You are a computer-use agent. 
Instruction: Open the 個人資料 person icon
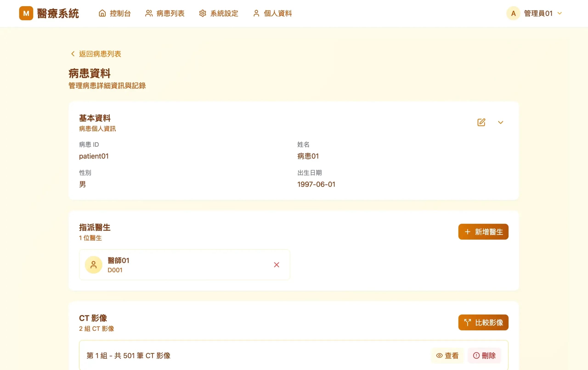(x=256, y=13)
